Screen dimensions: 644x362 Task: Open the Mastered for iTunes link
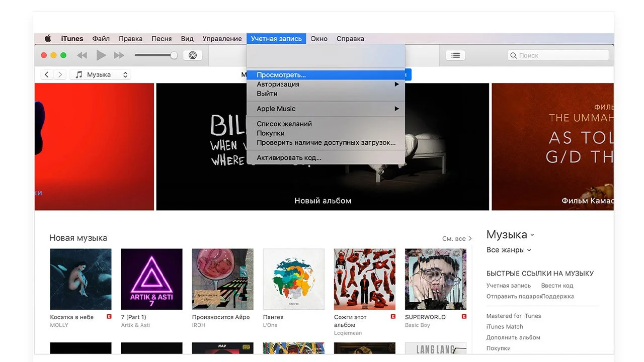point(514,316)
